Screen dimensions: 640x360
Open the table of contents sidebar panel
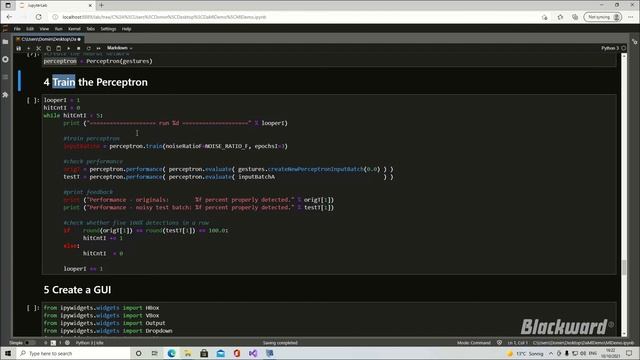tap(5, 77)
